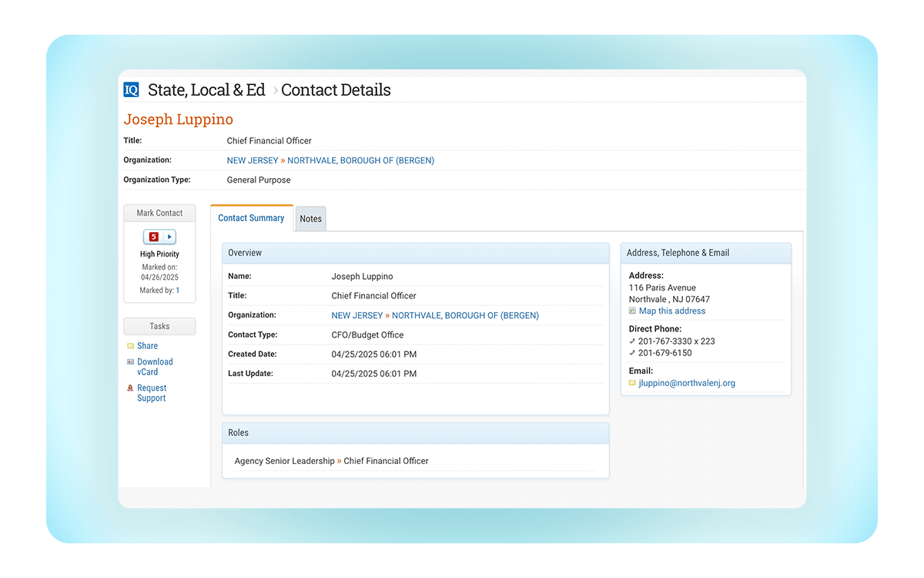Switch to the Notes tab
Viewport: 924px width, 578px height.
coord(310,219)
